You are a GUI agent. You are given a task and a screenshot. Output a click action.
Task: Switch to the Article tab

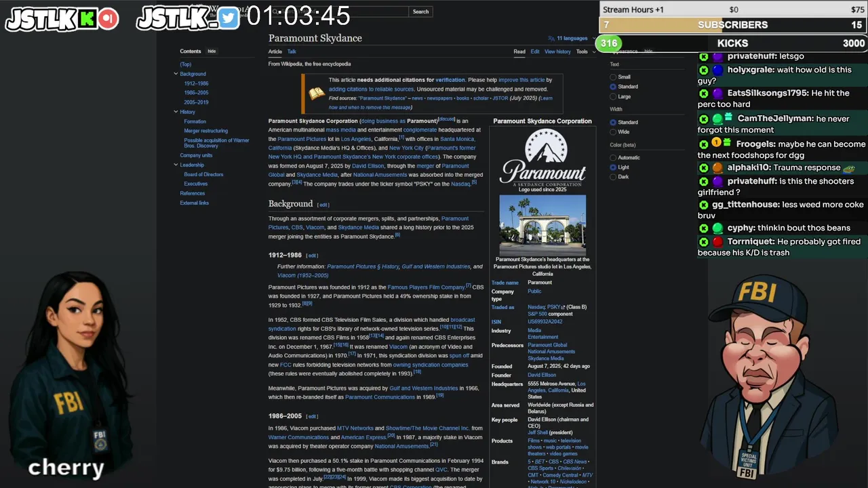275,52
